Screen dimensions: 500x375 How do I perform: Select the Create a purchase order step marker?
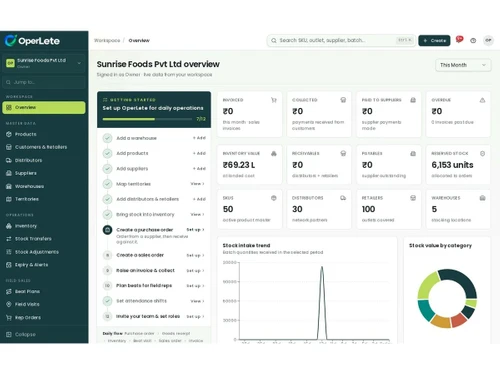tap(107, 230)
